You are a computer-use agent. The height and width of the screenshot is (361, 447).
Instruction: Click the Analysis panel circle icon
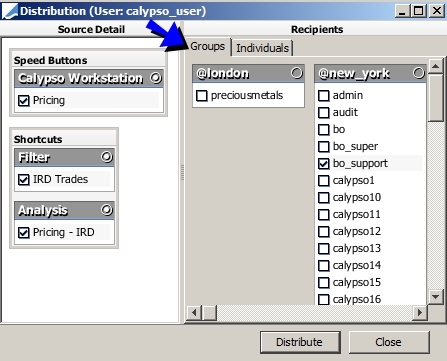tap(107, 210)
